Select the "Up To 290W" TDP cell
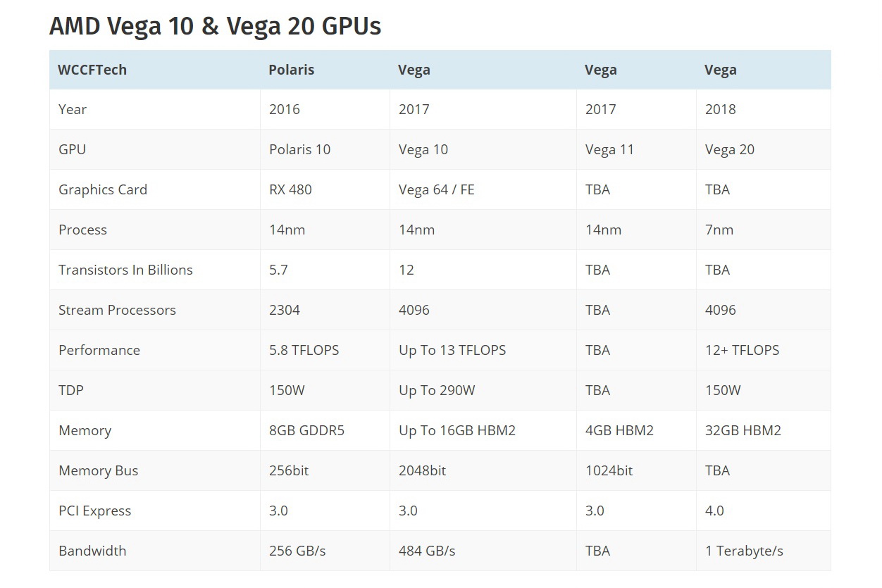The height and width of the screenshot is (588, 882). coord(437,390)
